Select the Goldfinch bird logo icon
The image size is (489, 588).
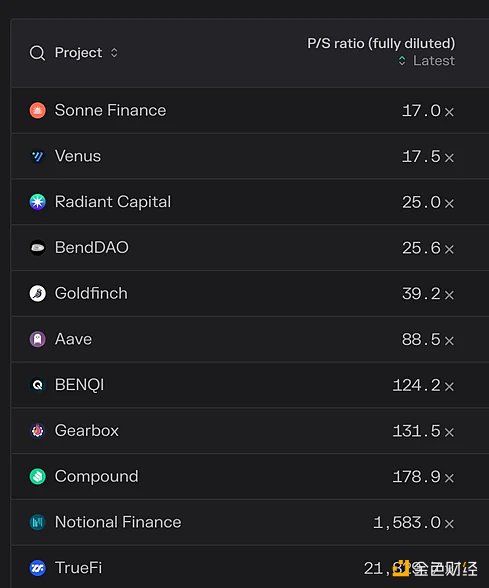pos(38,293)
